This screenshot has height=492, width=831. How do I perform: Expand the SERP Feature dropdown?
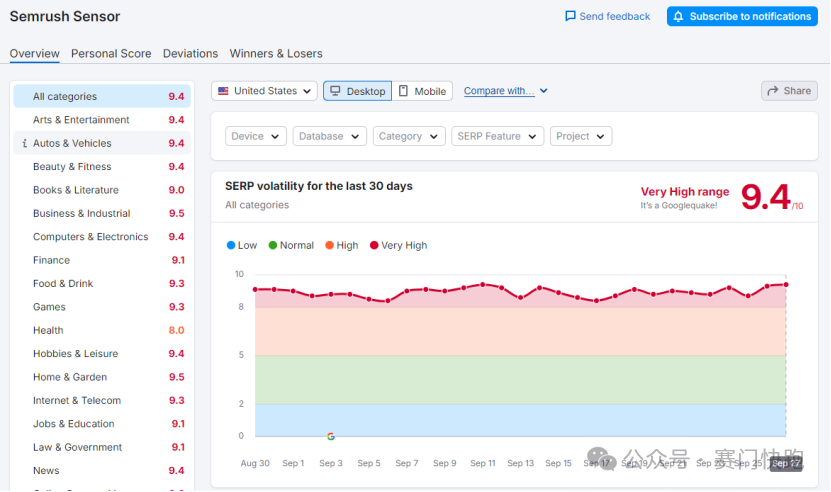[x=497, y=136]
